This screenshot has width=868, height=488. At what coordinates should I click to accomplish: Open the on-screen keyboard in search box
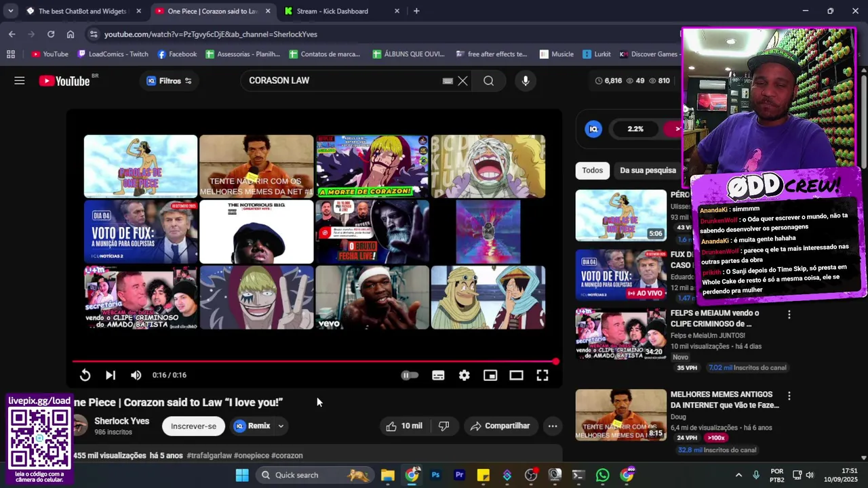(448, 81)
